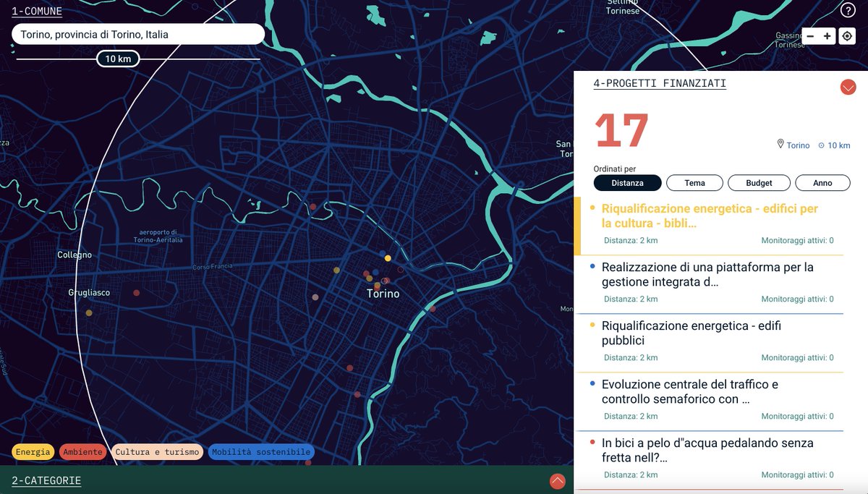Click the yellow map marker below Grugliasco
The width and height of the screenshot is (868, 494).
click(89, 313)
